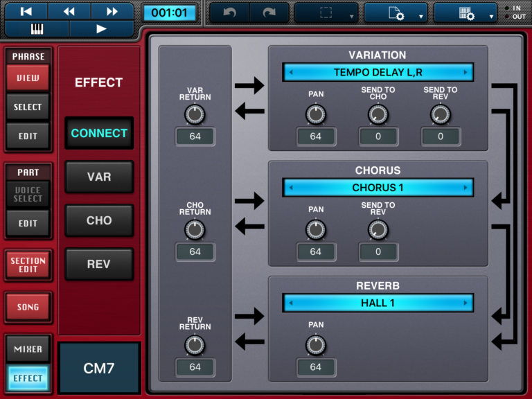Adjust the Chorus SEND TO REV knob
The height and width of the screenshot is (399, 532).
(x=378, y=230)
